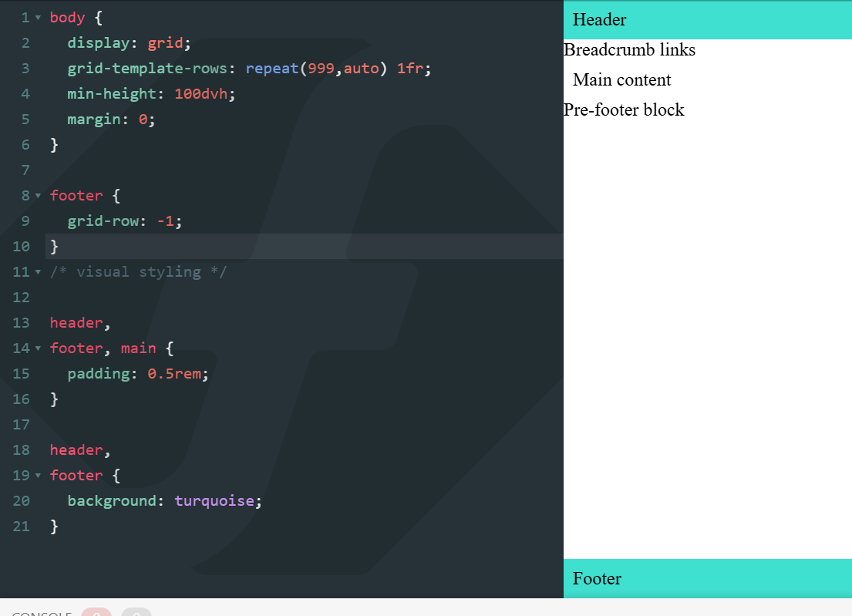Collapse the footer, main rule arrow on line 14
Image resolution: width=852 pixels, height=616 pixels.
coord(38,348)
